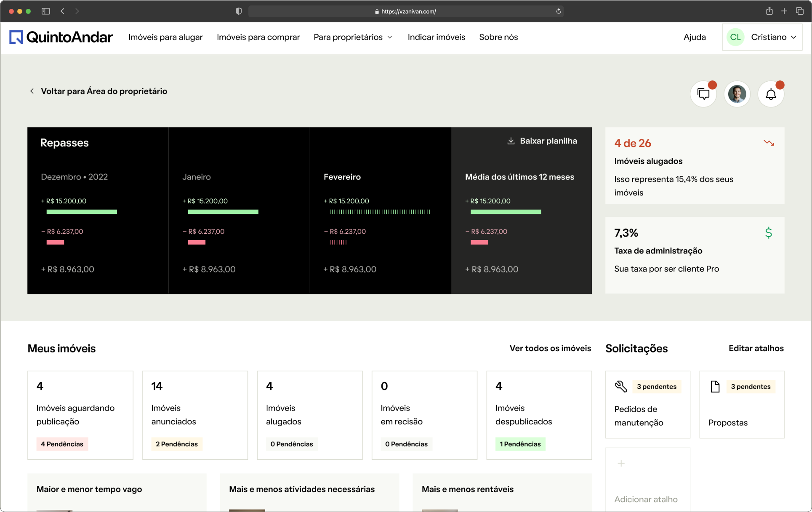Screen dimensions: 812x512
Task: Select Média dos últimos 12 meses column
Action: point(522,211)
